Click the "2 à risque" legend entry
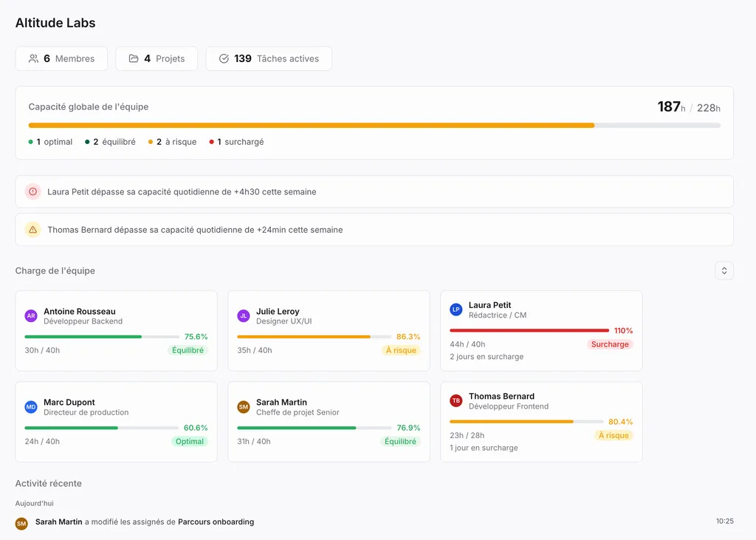This screenshot has width=756, height=540. (173, 142)
